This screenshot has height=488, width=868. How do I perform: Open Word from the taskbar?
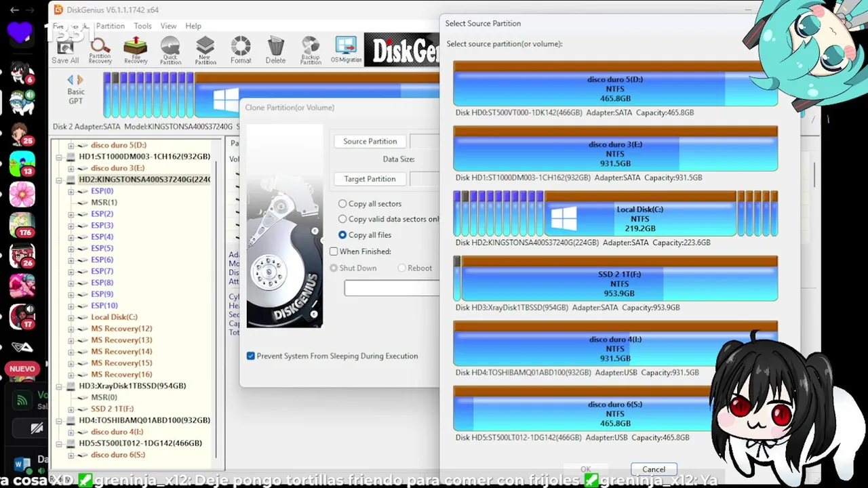tap(22, 465)
